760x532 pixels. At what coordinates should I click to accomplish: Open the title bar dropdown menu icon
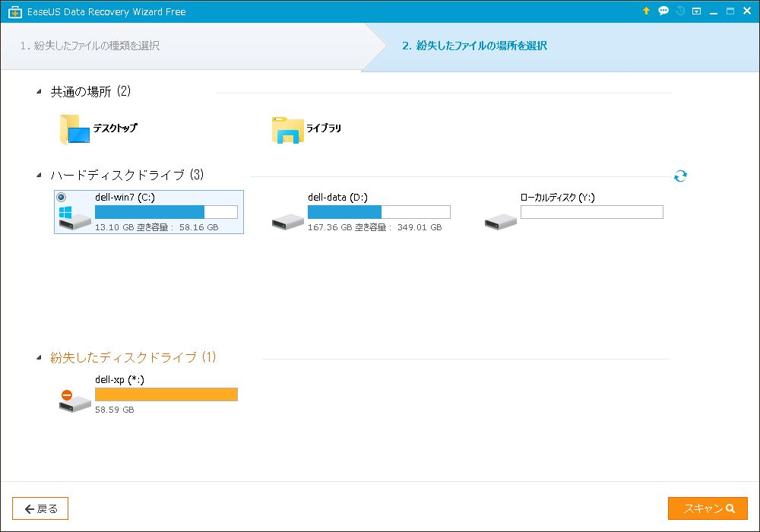coord(696,11)
